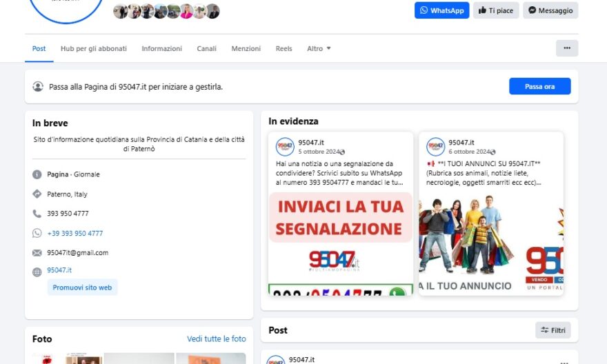Screen dimensions: 607x364
Task: Open the 6 ottobre 2024 post date link
Action: coord(469,152)
